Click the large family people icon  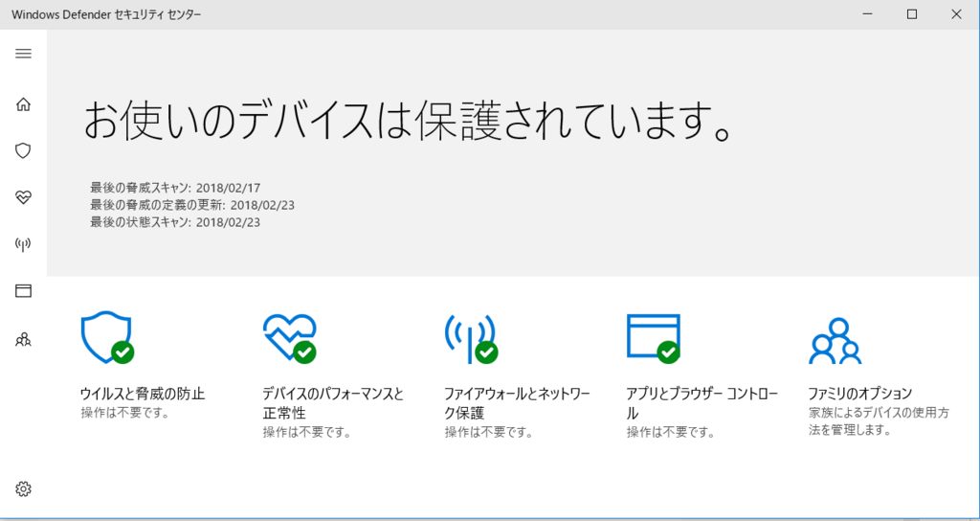point(835,341)
